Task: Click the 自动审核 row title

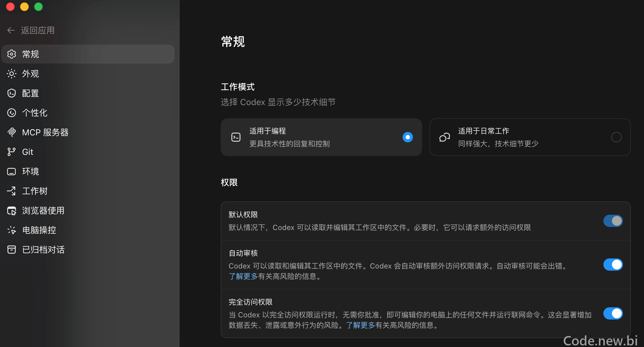Action: pos(243,253)
